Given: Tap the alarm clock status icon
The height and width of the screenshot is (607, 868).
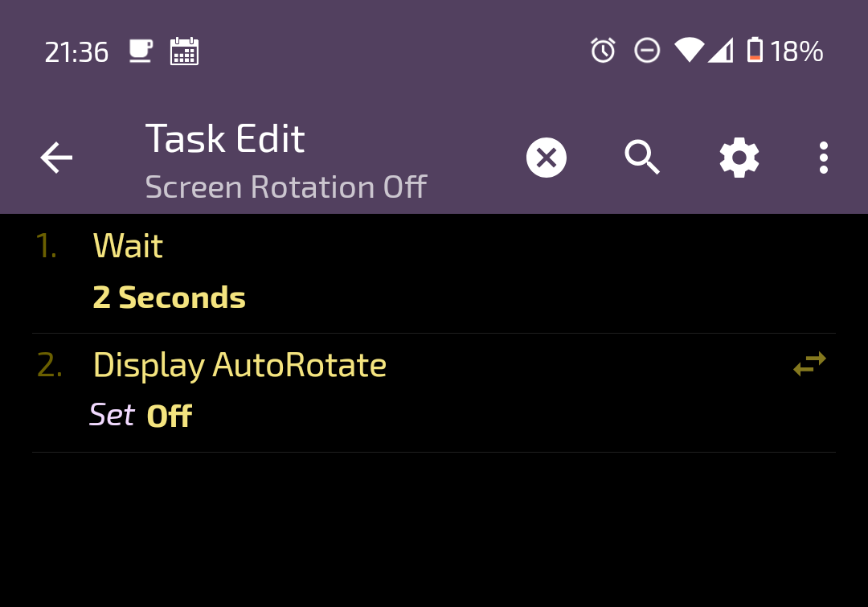Looking at the screenshot, I should tap(603, 51).
